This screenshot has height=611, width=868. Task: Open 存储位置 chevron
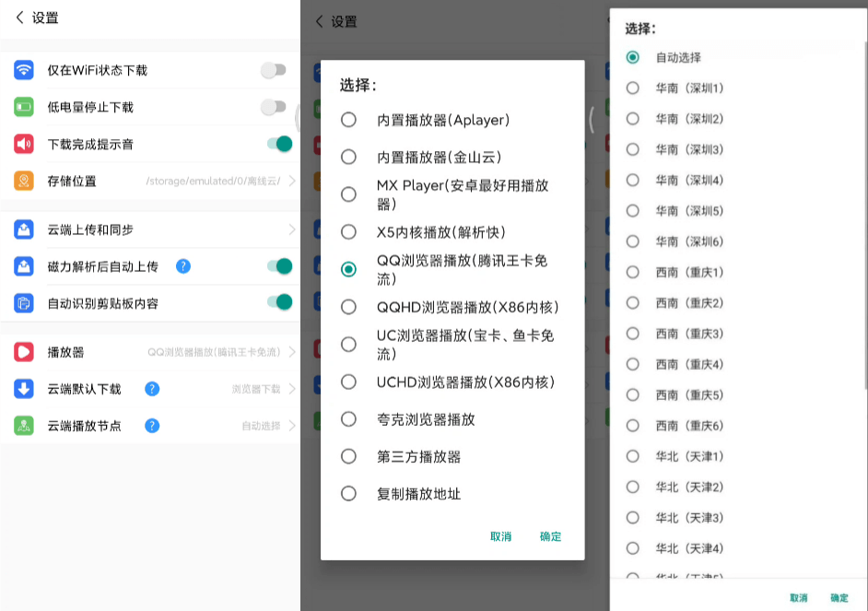click(292, 181)
